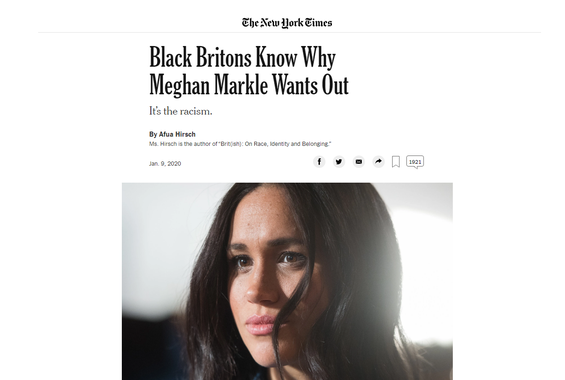
Task: Click the article's lead photo
Action: pos(287,281)
